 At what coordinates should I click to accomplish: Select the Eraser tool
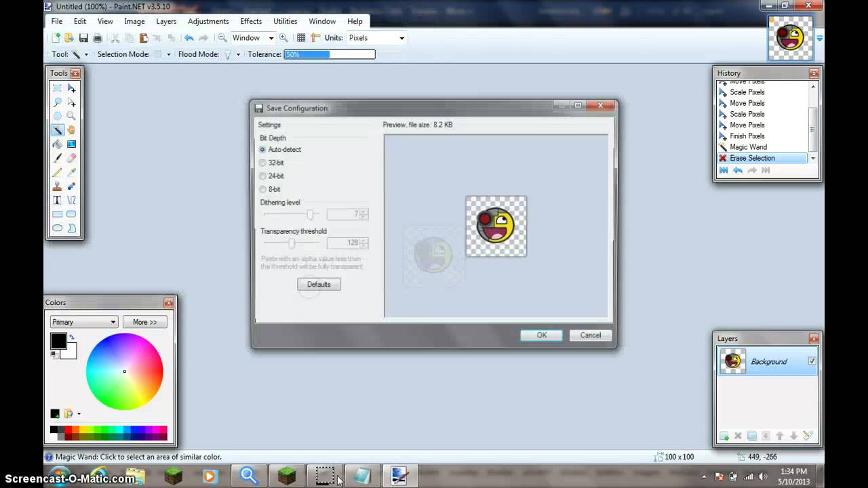pos(71,158)
